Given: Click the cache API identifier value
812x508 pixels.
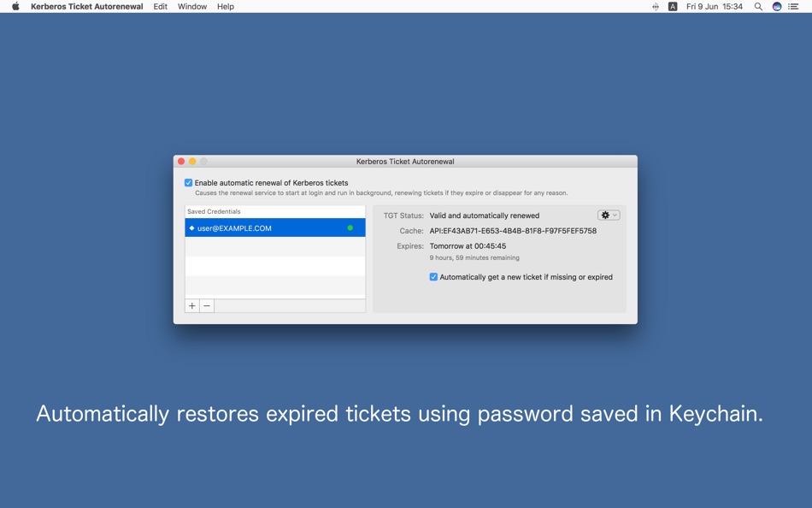Looking at the screenshot, I should 513,231.
